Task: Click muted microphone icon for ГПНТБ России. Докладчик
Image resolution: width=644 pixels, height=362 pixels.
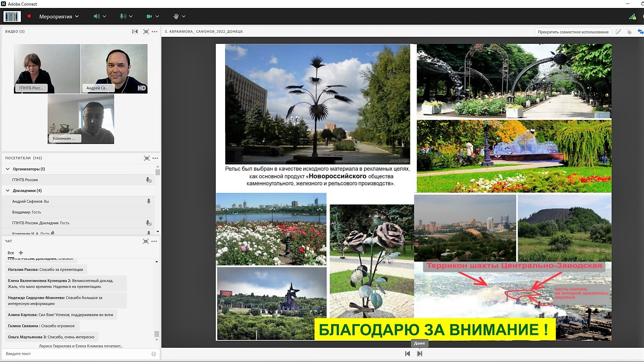Action: (x=149, y=223)
